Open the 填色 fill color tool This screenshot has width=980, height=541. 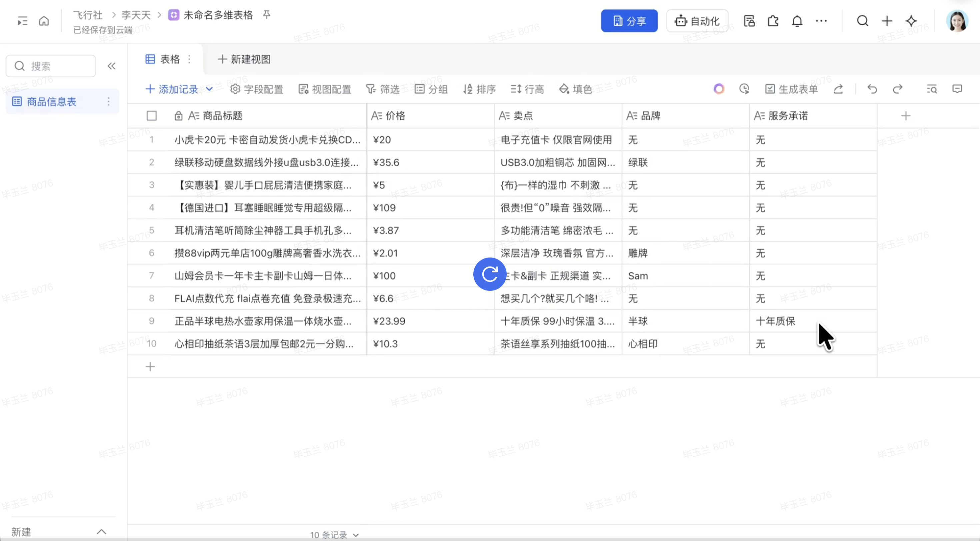pos(576,89)
